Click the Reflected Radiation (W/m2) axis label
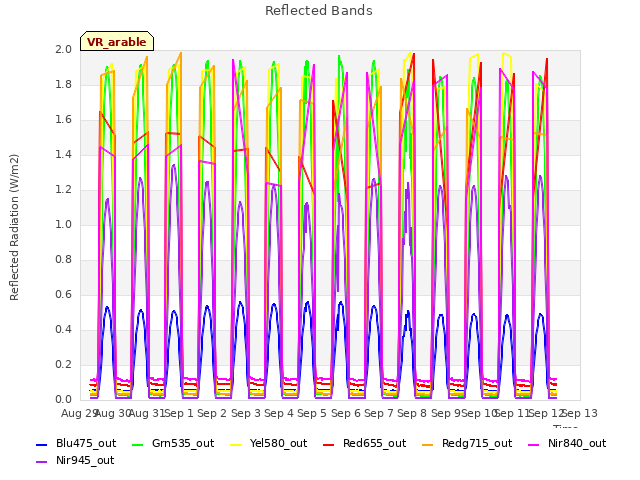Screen dimensions: 640x480 pyautogui.click(x=14, y=227)
